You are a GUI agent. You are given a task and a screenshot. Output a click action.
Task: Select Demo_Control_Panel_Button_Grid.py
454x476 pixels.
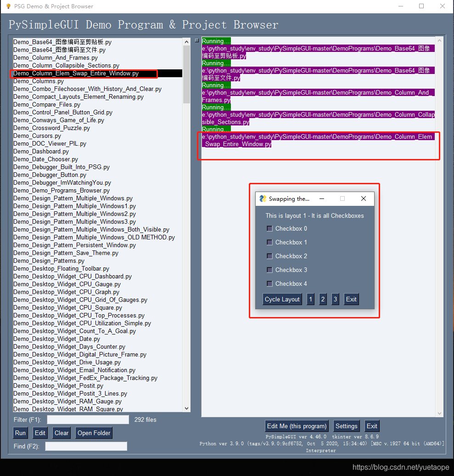pyautogui.click(x=63, y=112)
